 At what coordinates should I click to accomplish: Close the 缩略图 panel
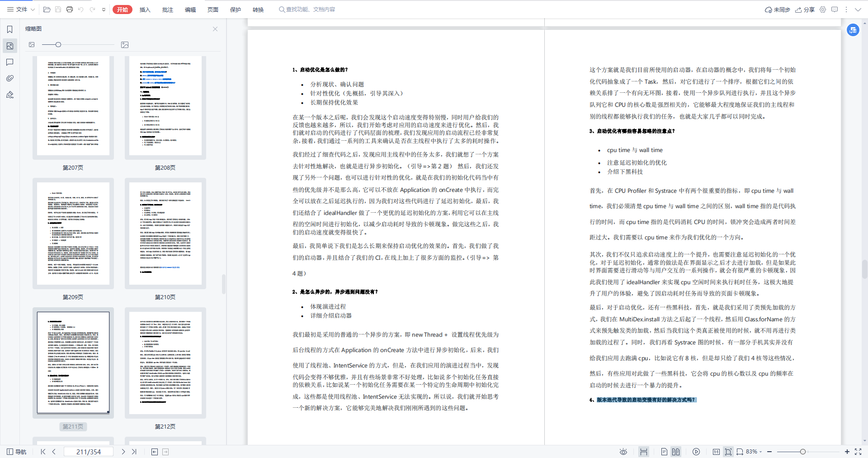pyautogui.click(x=215, y=29)
